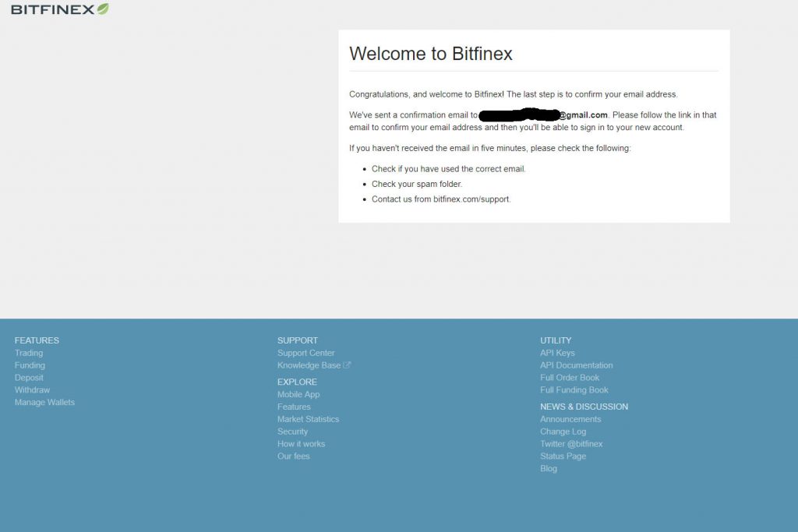View the Full Funding Book link
Screen dimensions: 798x532
point(574,390)
